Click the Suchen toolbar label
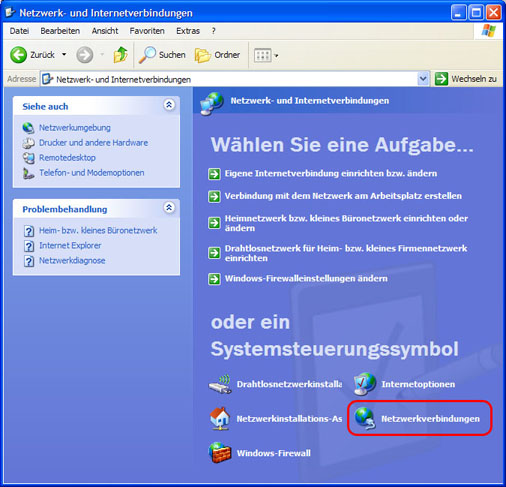This screenshot has width=506, height=487. (172, 55)
